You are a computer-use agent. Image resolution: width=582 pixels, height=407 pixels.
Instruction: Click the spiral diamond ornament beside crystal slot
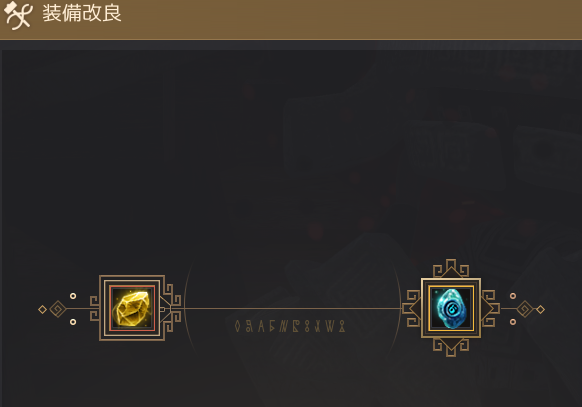[58, 309]
